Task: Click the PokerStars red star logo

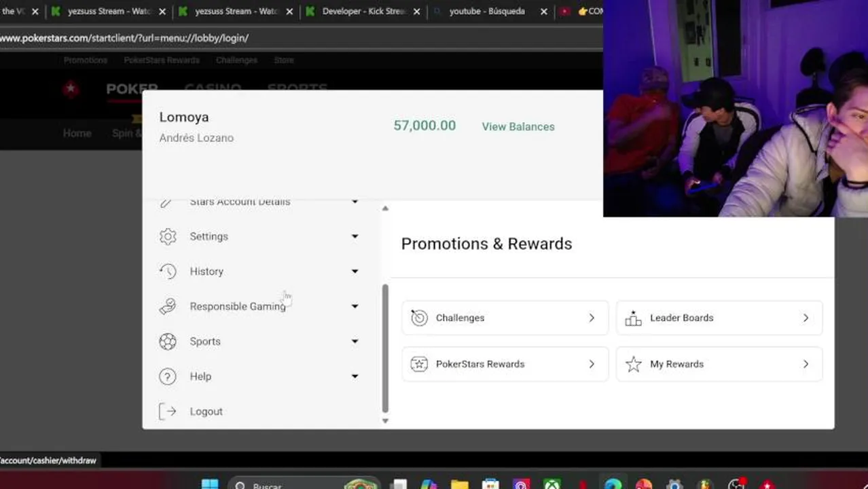Action: click(x=71, y=89)
